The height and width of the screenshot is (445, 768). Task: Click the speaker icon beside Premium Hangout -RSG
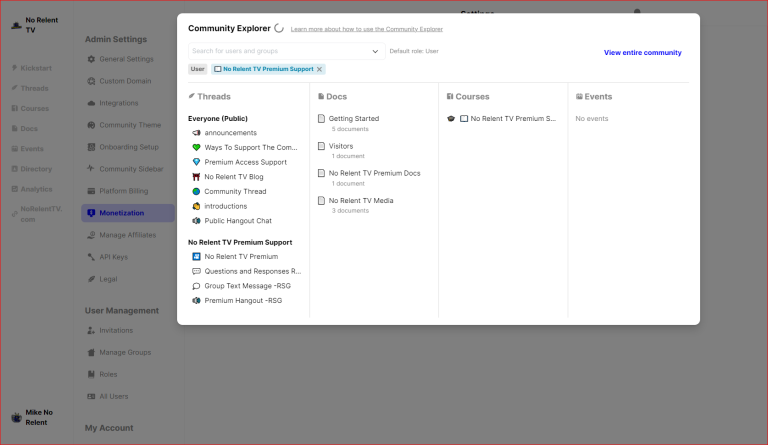(196, 301)
